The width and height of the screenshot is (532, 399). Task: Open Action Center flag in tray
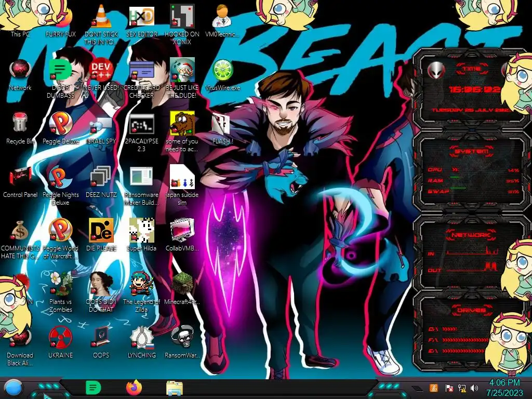click(449, 388)
